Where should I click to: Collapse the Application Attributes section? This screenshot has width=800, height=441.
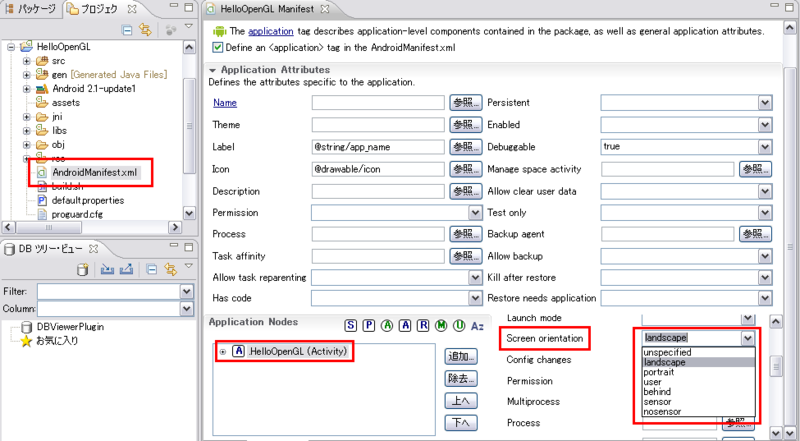click(212, 70)
